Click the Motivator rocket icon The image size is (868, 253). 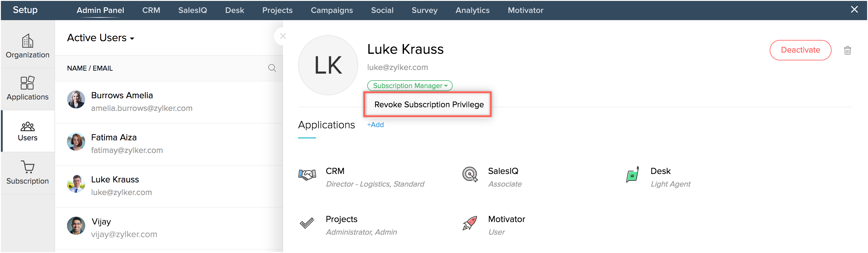[x=470, y=223]
